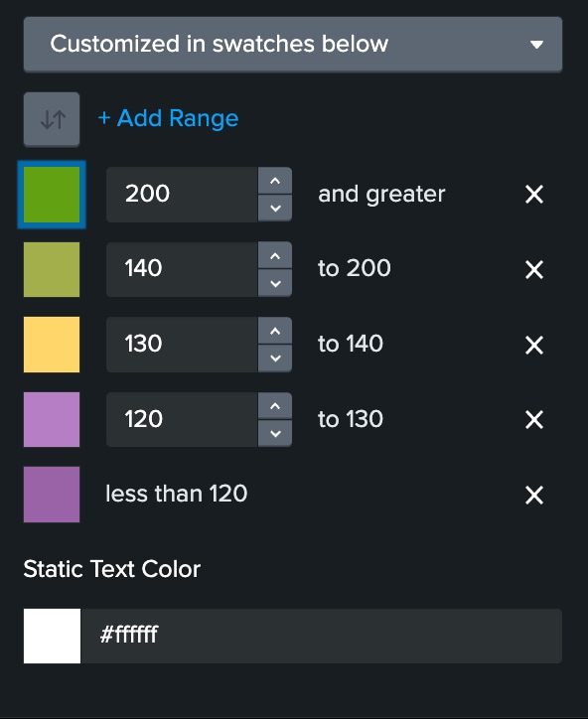The width and height of the screenshot is (588, 719).
Task: Decrease the 200 threshold with down arrow
Action: (x=275, y=209)
